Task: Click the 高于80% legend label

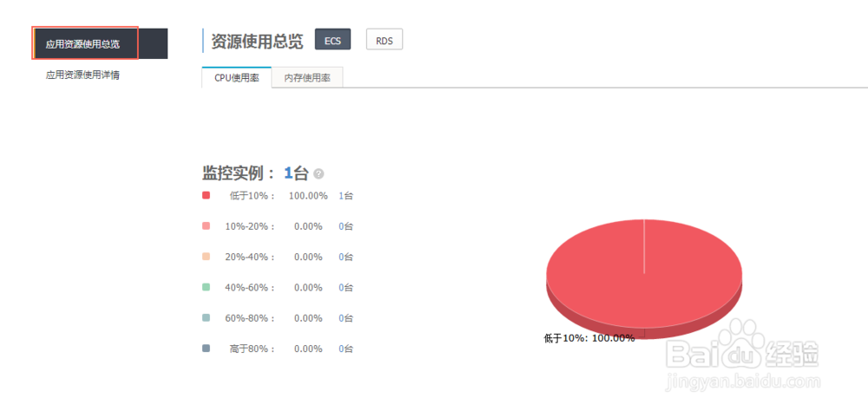Action: coord(252,349)
